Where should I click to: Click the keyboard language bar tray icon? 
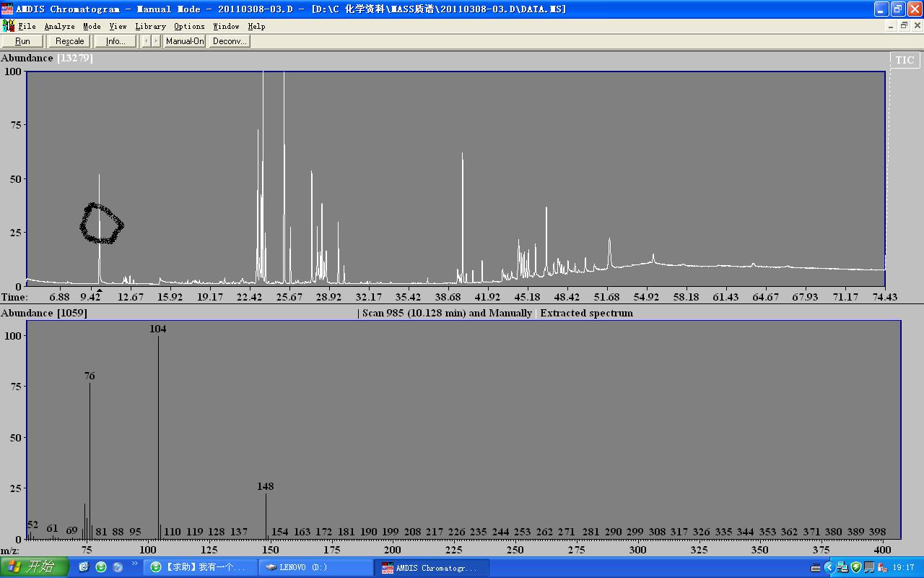click(816, 567)
